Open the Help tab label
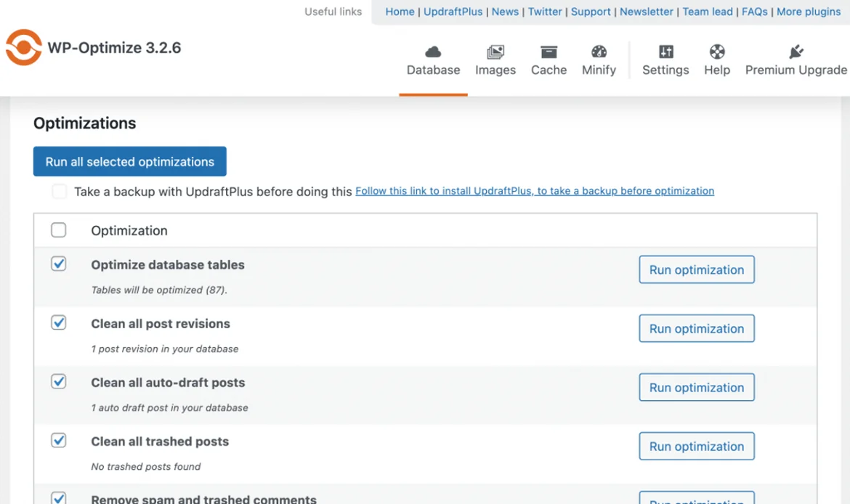Screen dimensions: 850x504 (717, 70)
